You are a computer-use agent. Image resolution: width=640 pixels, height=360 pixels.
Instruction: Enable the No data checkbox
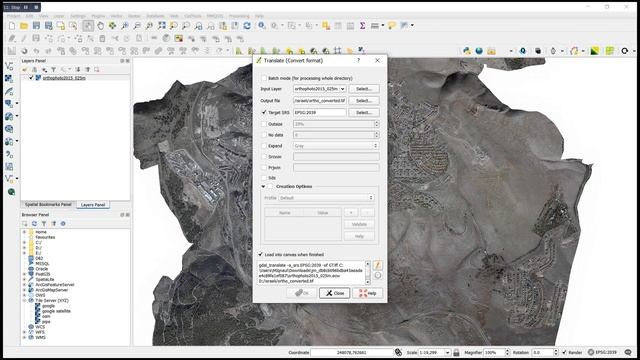264,135
